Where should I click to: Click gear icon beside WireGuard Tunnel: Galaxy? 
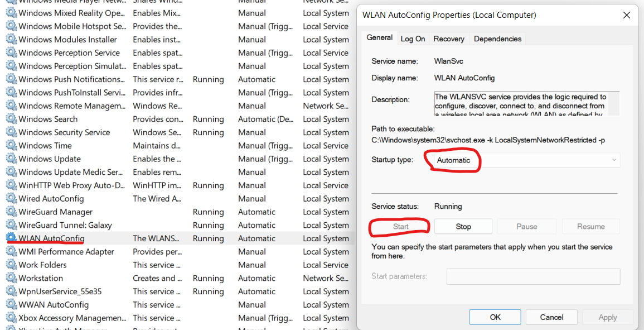click(11, 225)
